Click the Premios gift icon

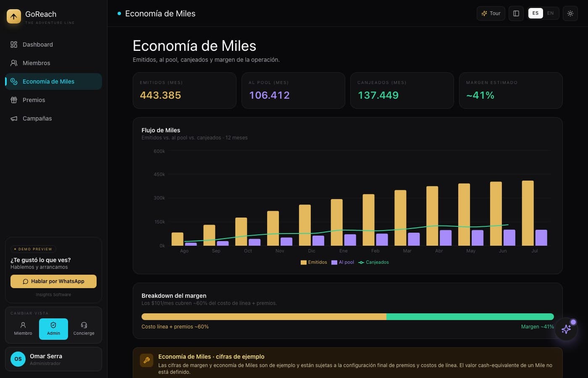[x=14, y=100]
